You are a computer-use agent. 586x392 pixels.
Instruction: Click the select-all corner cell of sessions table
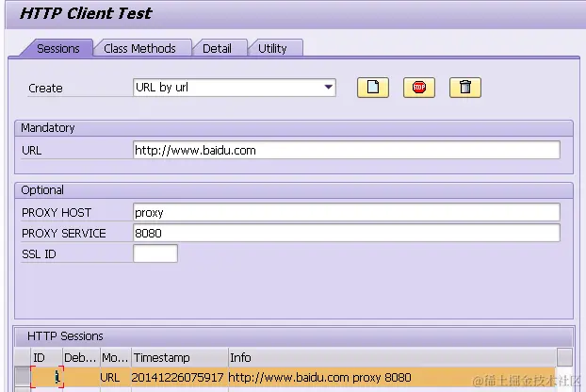pyautogui.click(x=23, y=358)
